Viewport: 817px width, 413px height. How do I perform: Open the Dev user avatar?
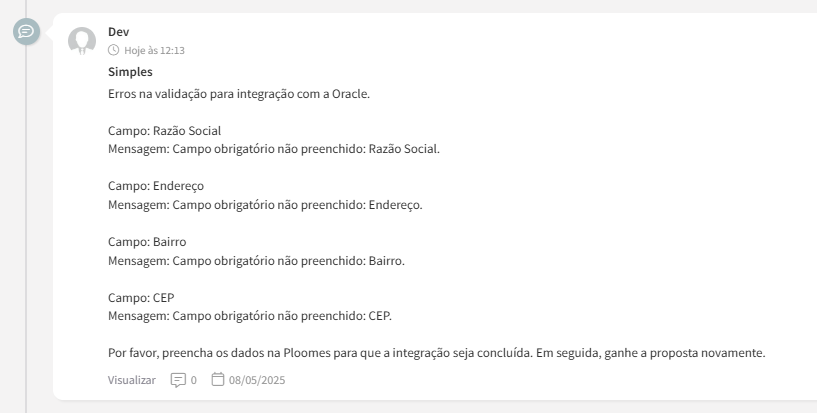tap(81, 41)
